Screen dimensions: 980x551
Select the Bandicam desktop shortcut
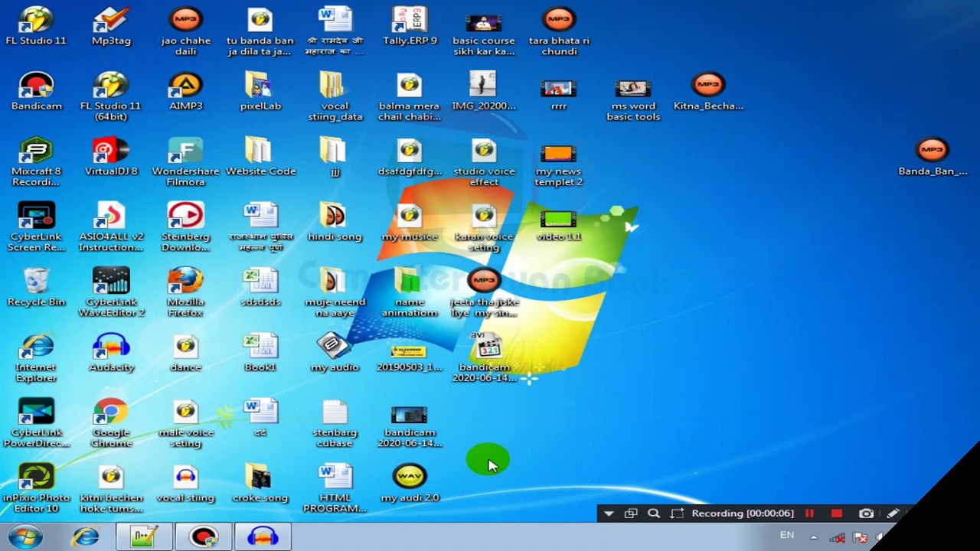36,91
